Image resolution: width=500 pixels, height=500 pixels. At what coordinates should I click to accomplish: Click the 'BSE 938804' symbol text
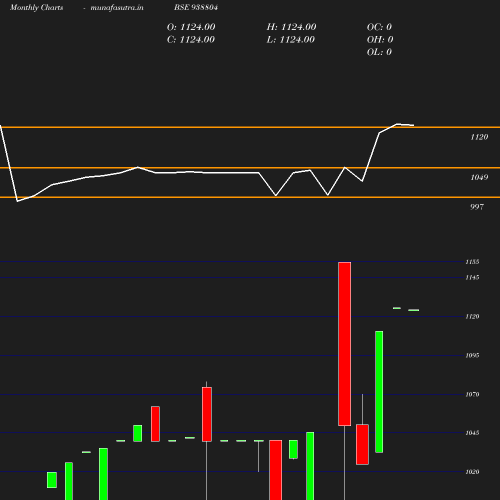196,7
